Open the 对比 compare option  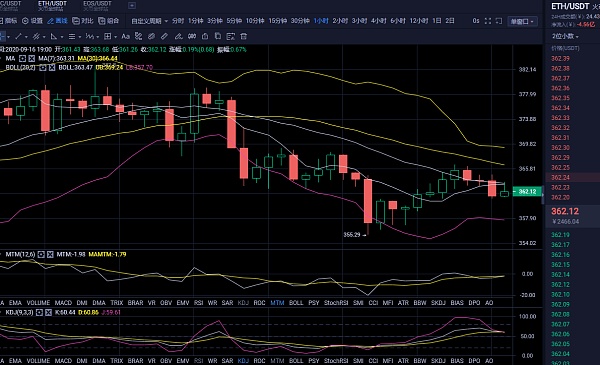[x=83, y=21]
